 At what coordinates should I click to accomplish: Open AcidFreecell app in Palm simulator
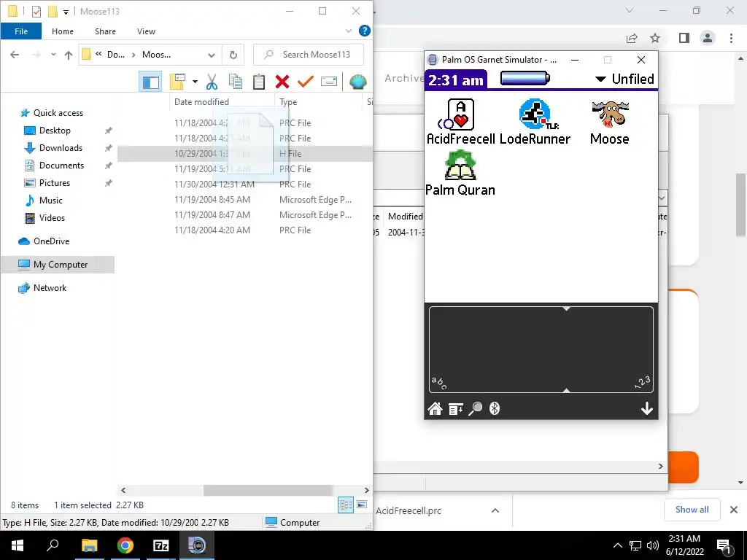click(460, 121)
